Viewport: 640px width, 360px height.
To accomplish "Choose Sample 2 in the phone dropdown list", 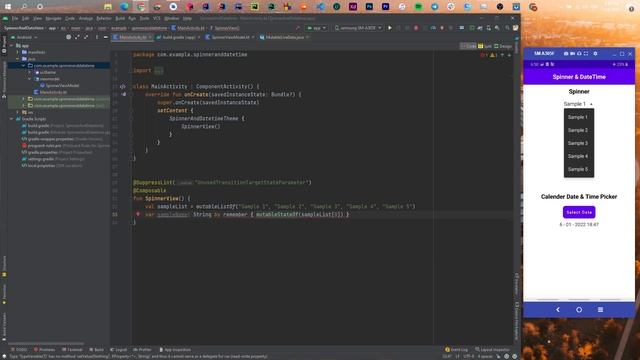I will click(x=578, y=130).
